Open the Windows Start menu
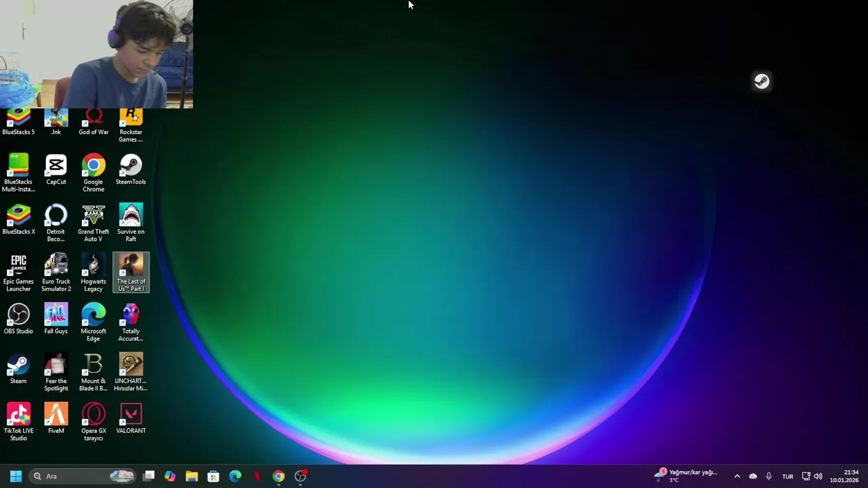This screenshot has height=488, width=868. [x=16, y=476]
